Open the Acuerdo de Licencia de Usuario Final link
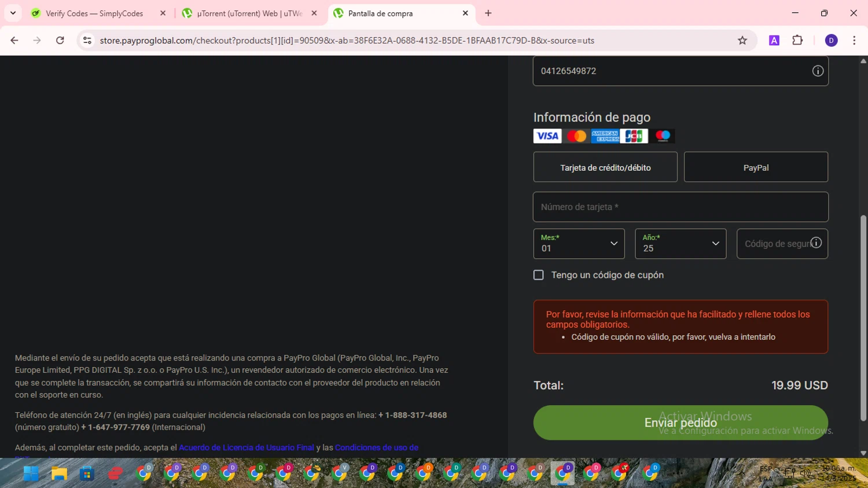868x488 pixels. [247, 447]
